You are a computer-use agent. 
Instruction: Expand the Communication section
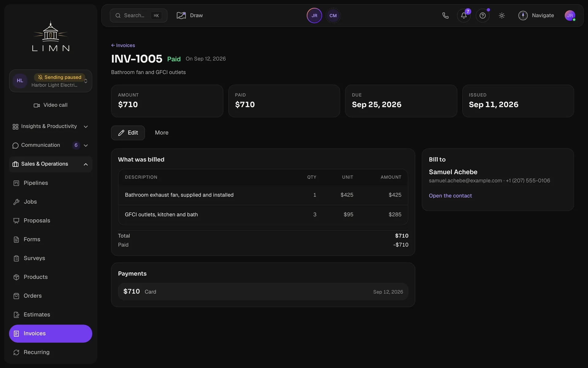(51, 145)
